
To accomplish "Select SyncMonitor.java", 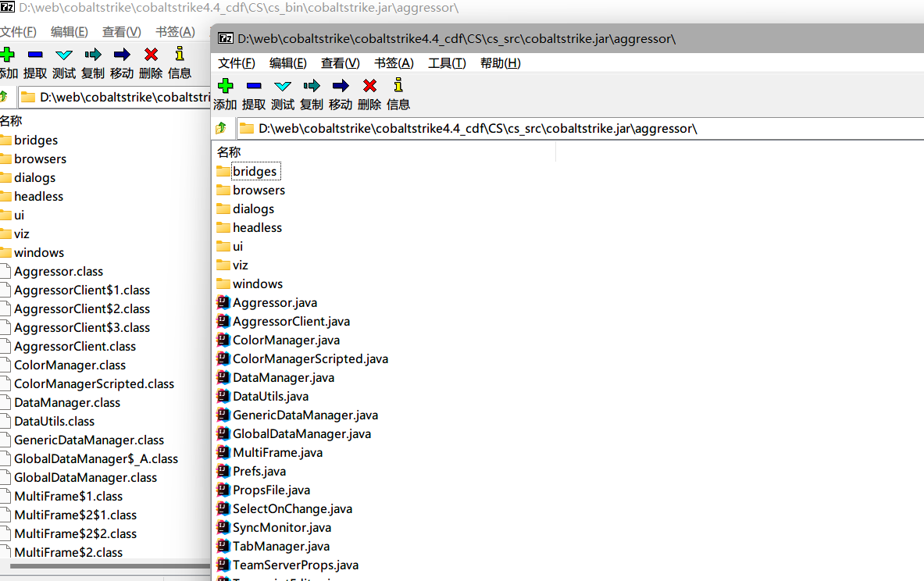I will coord(274,528).
